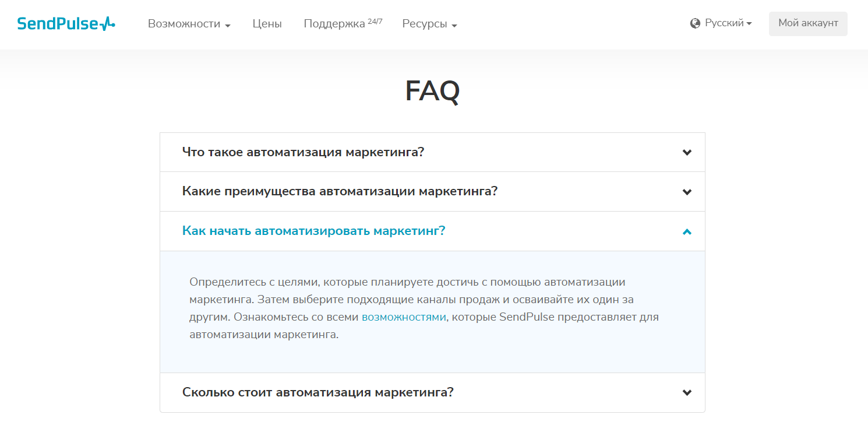Click the Мой аккаунт button
Image resolution: width=868 pixels, height=439 pixels.
(x=808, y=23)
